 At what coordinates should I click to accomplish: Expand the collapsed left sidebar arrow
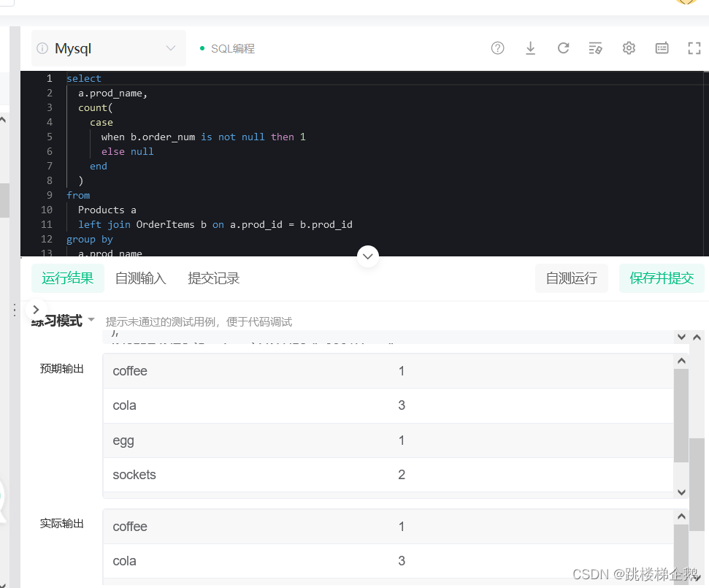tap(35, 309)
